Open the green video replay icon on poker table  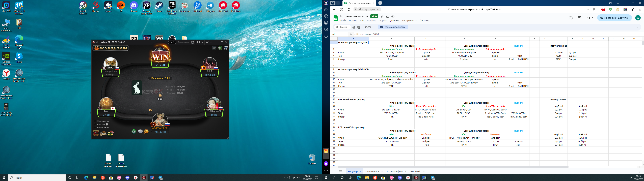[134, 131]
